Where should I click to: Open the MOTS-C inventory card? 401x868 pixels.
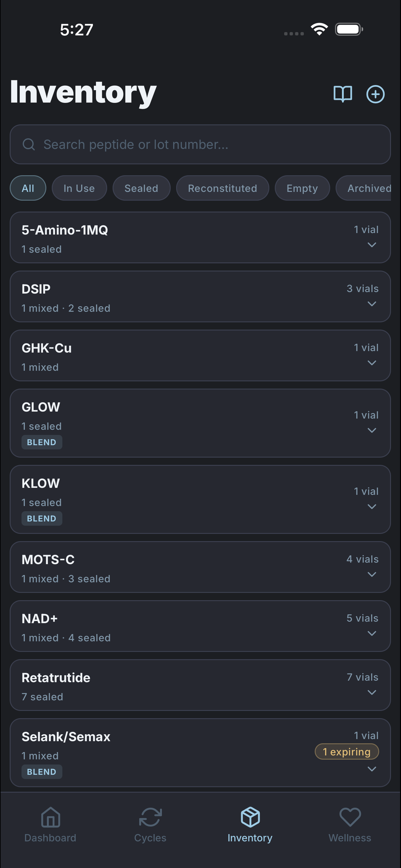click(200, 567)
